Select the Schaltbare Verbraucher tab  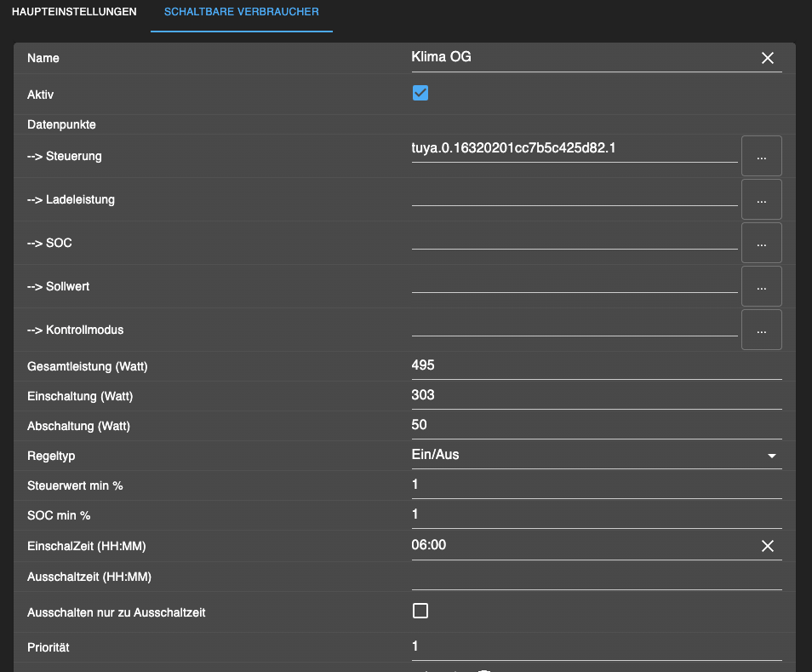[x=241, y=13]
